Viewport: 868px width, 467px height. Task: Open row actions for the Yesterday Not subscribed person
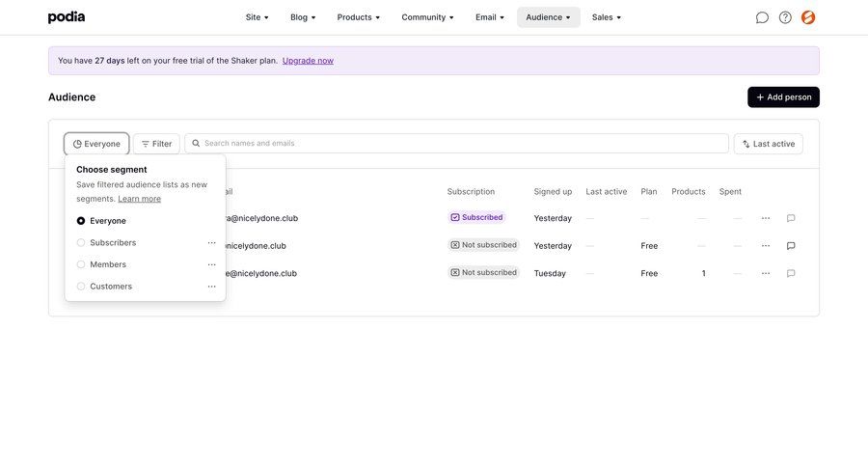766,245
